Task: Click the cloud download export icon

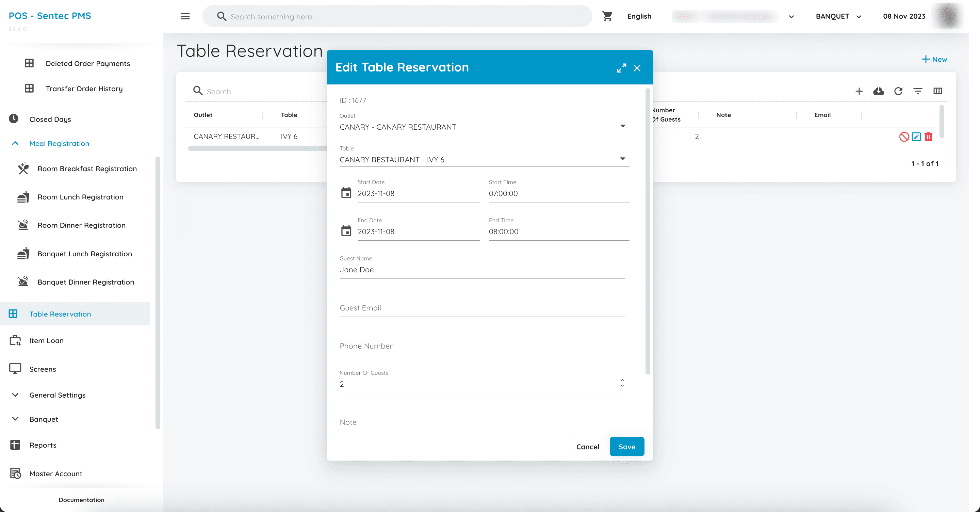Action: click(878, 91)
